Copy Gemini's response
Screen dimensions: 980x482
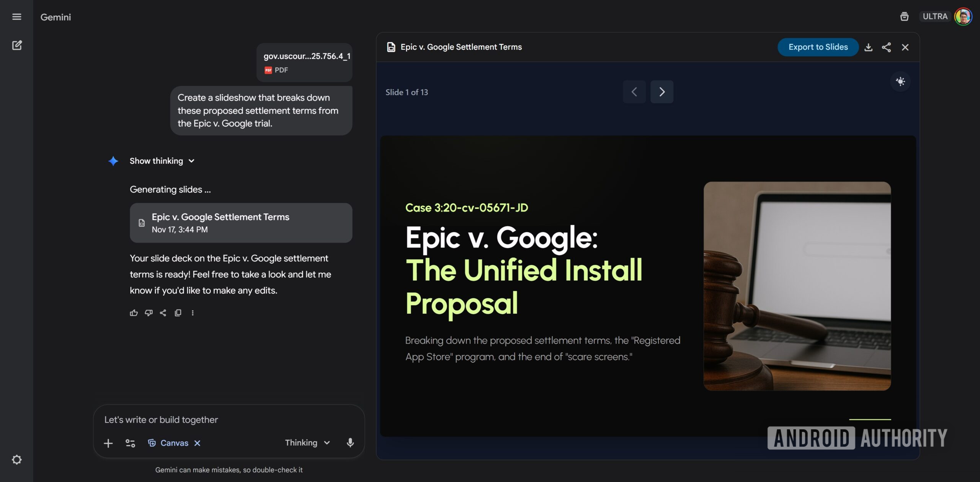(x=178, y=313)
